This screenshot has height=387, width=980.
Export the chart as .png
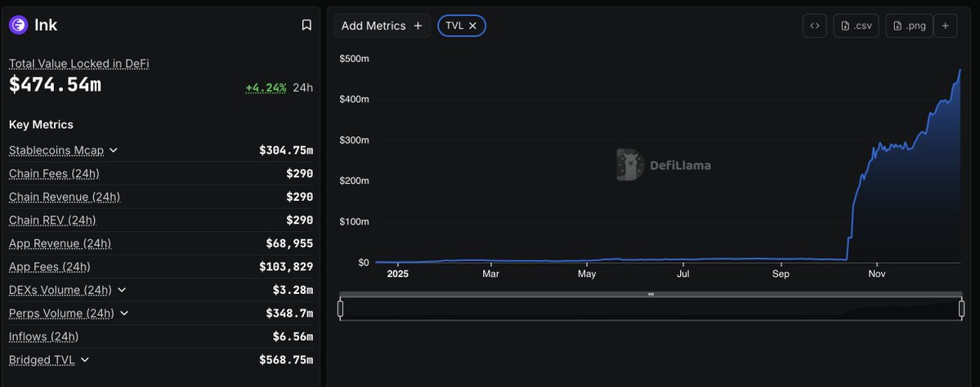tap(910, 25)
